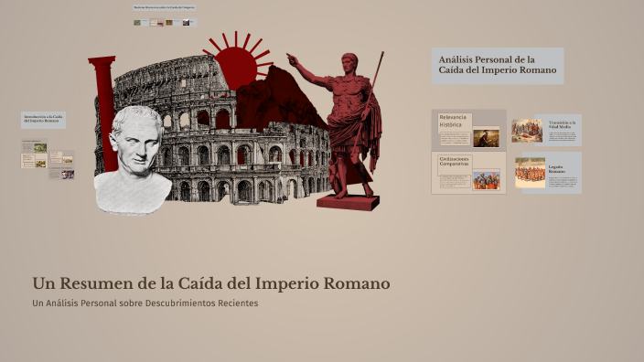Select the white marble bust image

point(133,160)
